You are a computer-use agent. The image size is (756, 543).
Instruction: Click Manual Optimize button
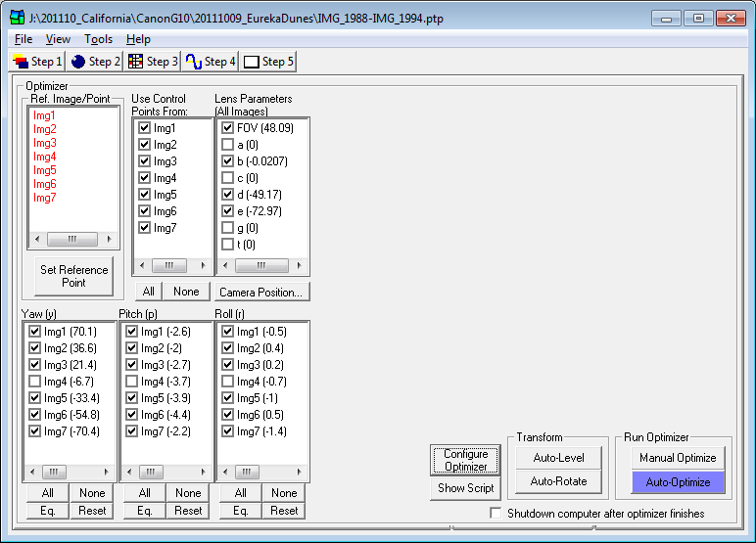(x=678, y=458)
